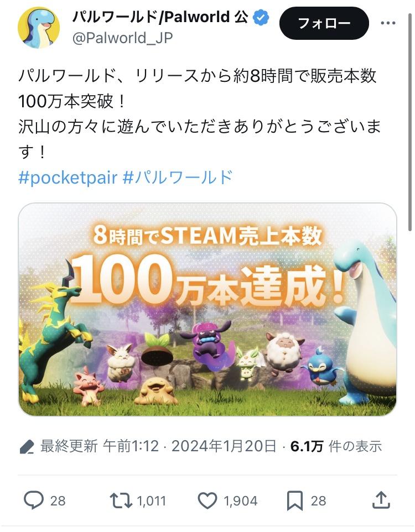Tap the share upload icon
This screenshot has height=532, width=415.
pos(381,500)
